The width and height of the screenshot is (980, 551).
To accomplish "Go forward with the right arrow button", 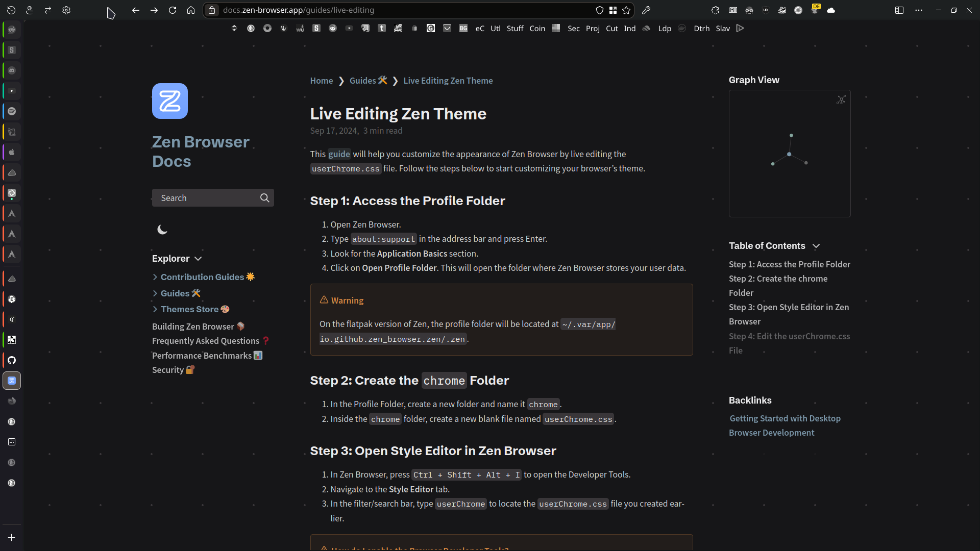I will pos(154,10).
